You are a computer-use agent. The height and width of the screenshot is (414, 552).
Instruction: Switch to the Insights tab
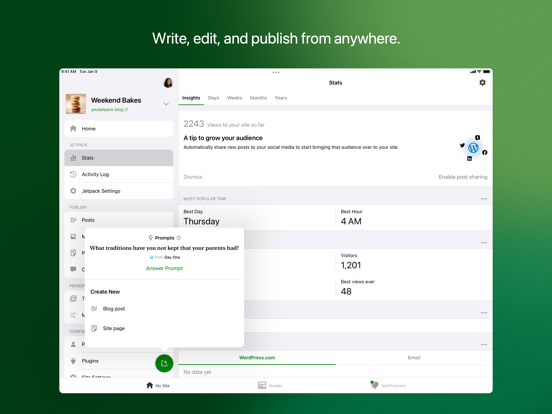click(191, 98)
